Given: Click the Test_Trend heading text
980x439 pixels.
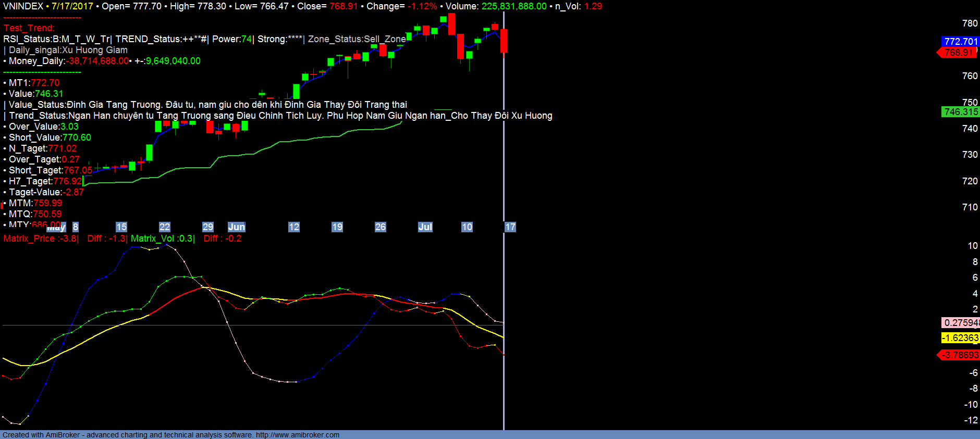Looking at the screenshot, I should click(x=29, y=28).
